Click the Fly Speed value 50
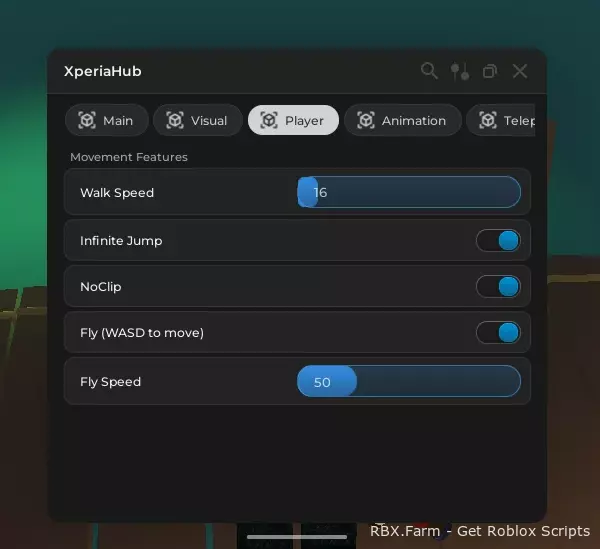Screen dimensions: 600x549 pos(322,382)
